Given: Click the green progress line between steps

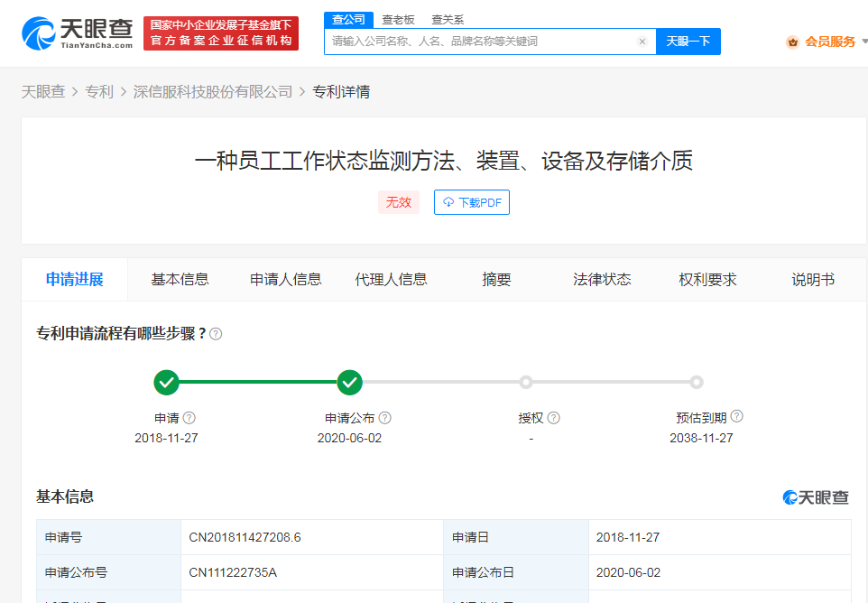Looking at the screenshot, I should pos(258,383).
